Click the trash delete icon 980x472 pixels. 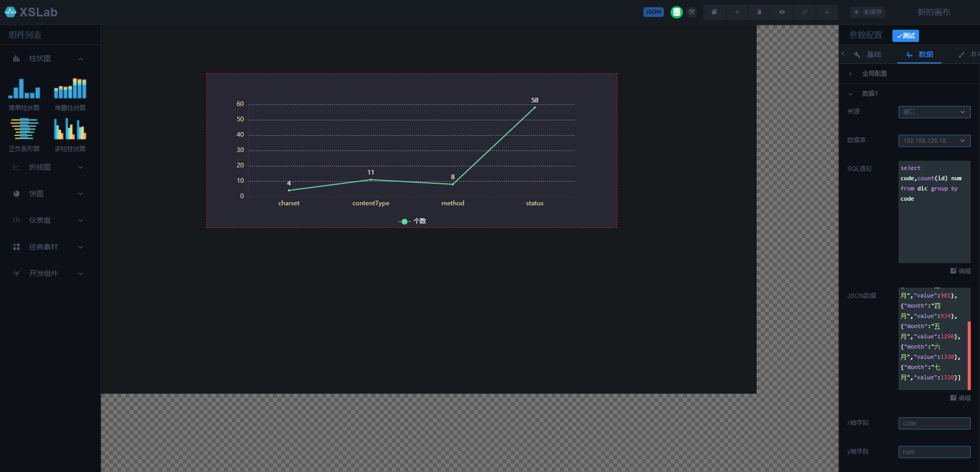pyautogui.click(x=759, y=12)
